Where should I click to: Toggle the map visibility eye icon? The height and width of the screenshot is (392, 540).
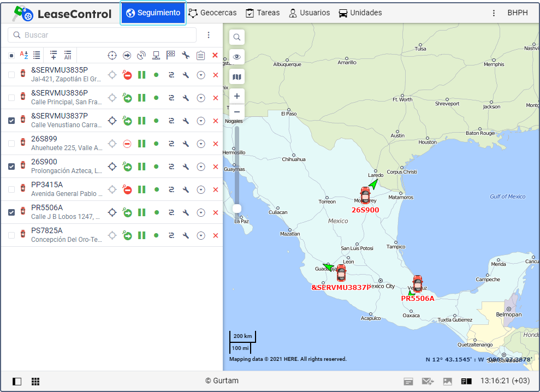click(x=237, y=57)
